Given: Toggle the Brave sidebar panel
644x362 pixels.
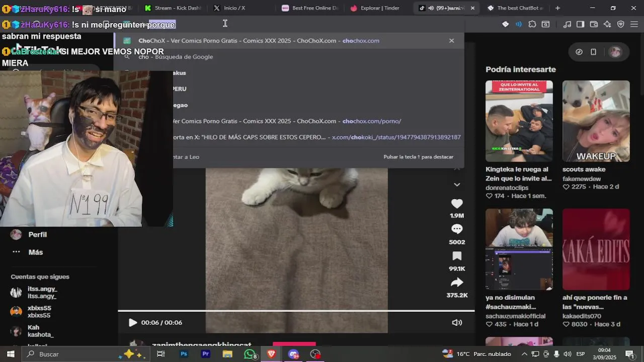Looking at the screenshot, I should [580, 24].
